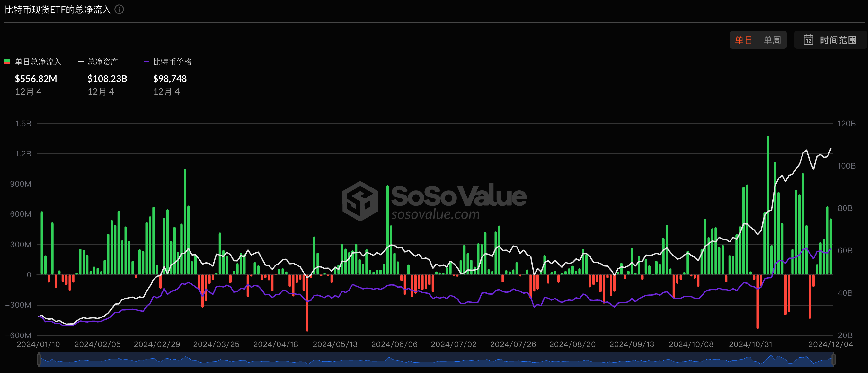Click the 2024/12/04 date label on the axis
868x373 pixels.
point(830,344)
